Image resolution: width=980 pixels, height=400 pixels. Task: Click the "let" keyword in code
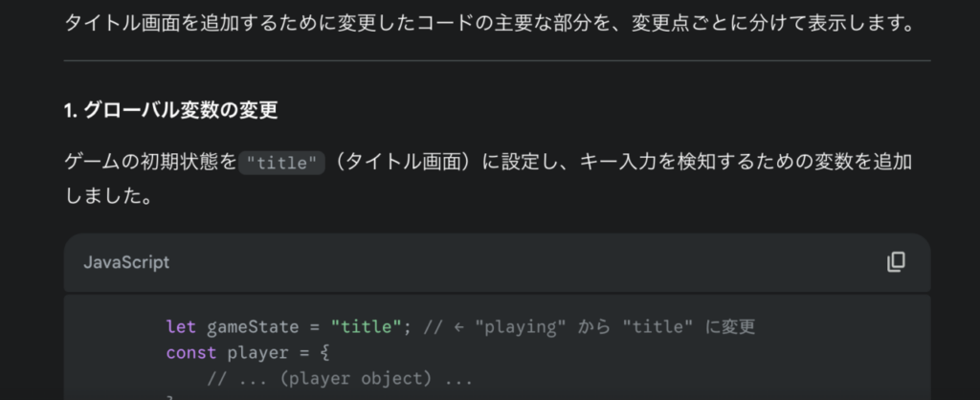coord(181,327)
